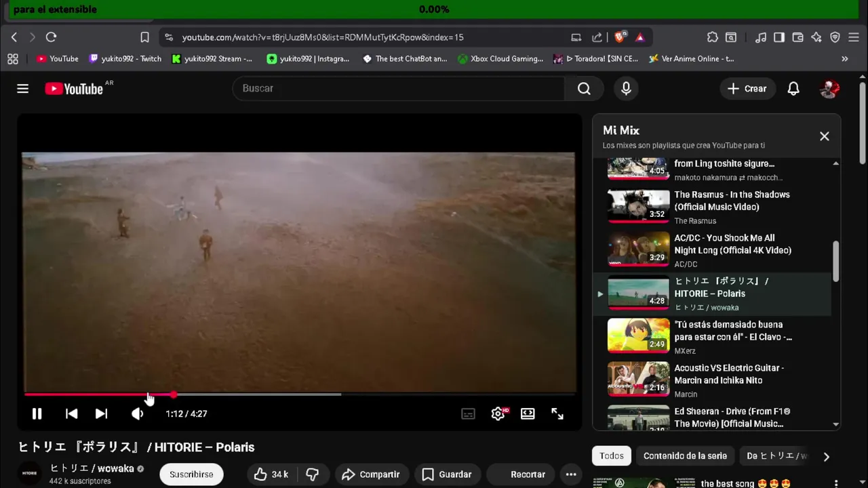The width and height of the screenshot is (868, 488).
Task: Open the YouTube hamburger guide menu
Action: pos(23,89)
